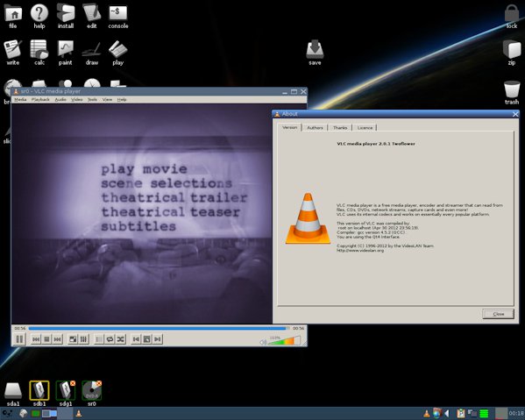
Task: Switch to Licence tab in About
Action: click(x=365, y=128)
